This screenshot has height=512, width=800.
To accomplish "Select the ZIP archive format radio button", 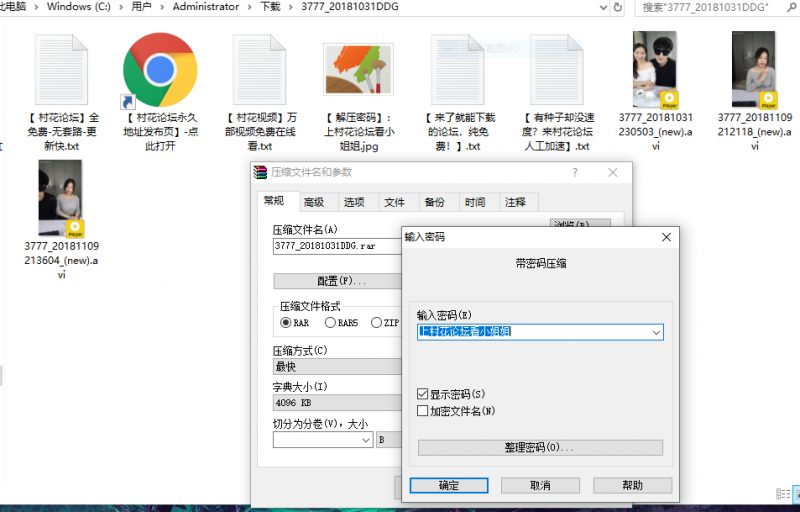I will (377, 323).
